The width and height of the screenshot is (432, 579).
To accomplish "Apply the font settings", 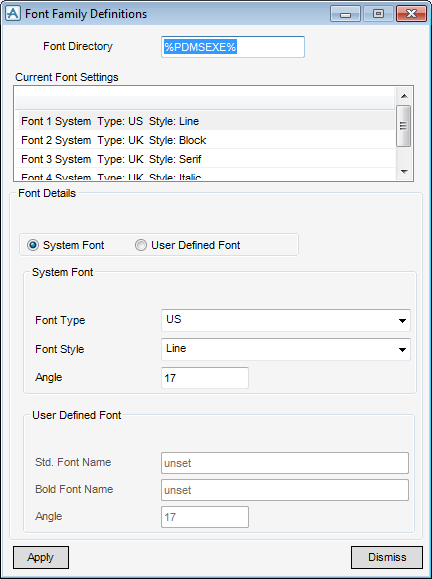I will point(41,557).
